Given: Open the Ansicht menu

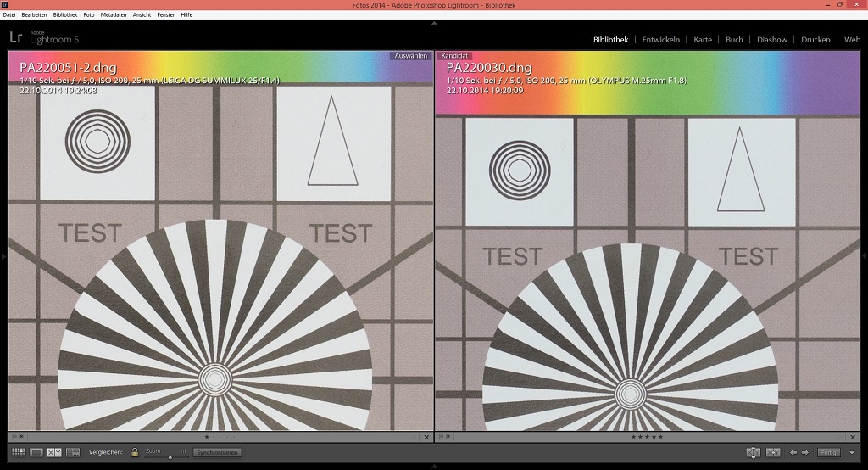Looking at the screenshot, I should pos(142,15).
